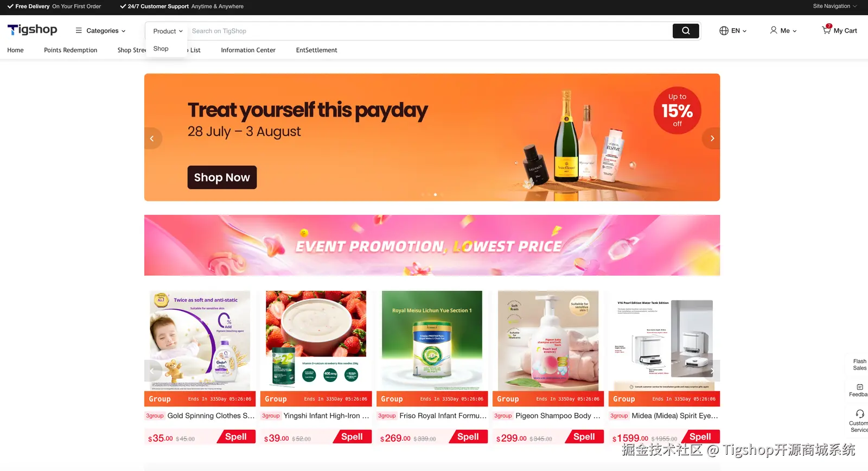The height and width of the screenshot is (471, 868).
Task: Expand the Categories menu
Action: [101, 31]
